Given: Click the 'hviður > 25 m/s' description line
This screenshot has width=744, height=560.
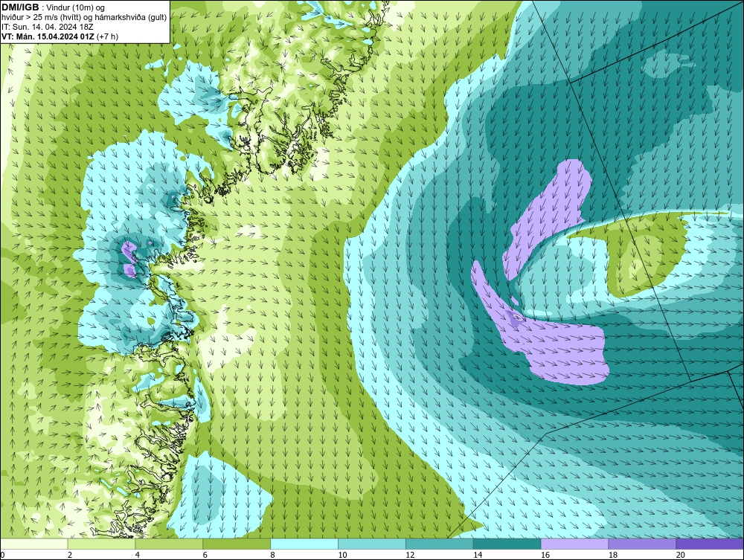Looking at the screenshot, I should [x=84, y=18].
